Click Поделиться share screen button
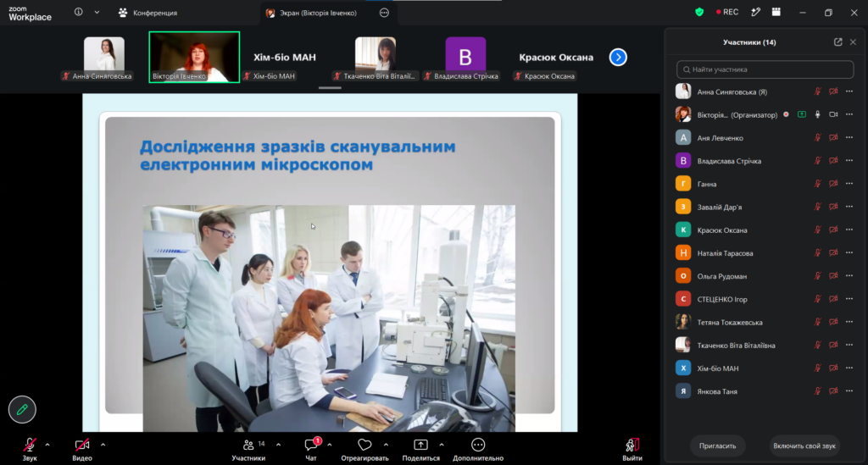868x465 pixels. [x=420, y=449]
